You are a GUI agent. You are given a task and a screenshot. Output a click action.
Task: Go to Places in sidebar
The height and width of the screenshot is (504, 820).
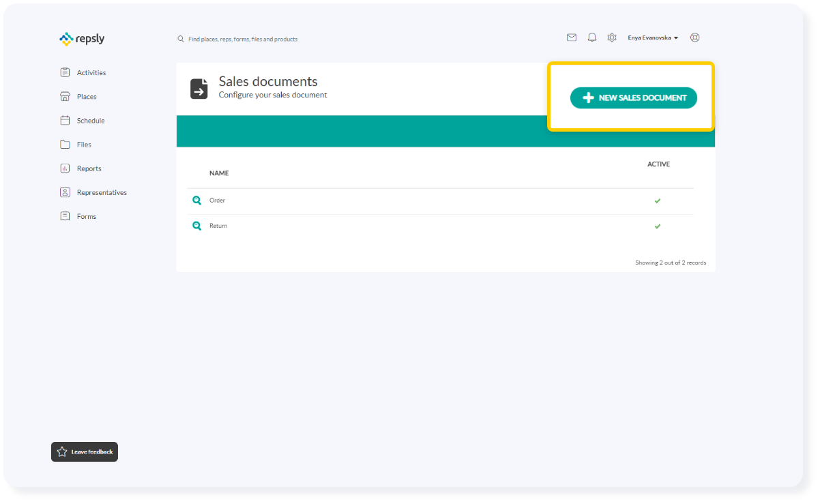point(87,97)
